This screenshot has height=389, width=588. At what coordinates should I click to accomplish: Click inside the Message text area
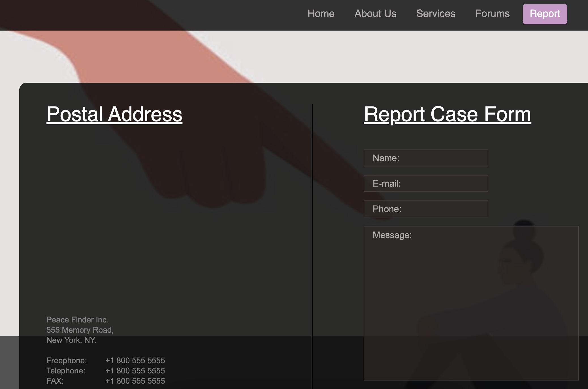(x=471, y=303)
